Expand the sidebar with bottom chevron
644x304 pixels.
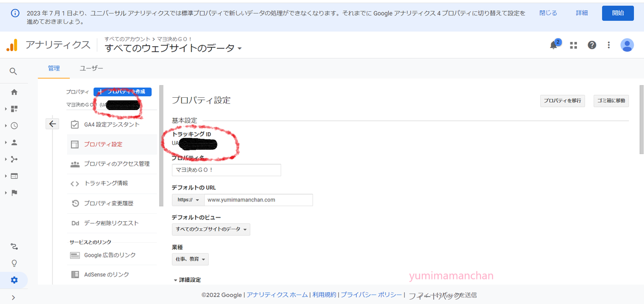(x=13, y=297)
